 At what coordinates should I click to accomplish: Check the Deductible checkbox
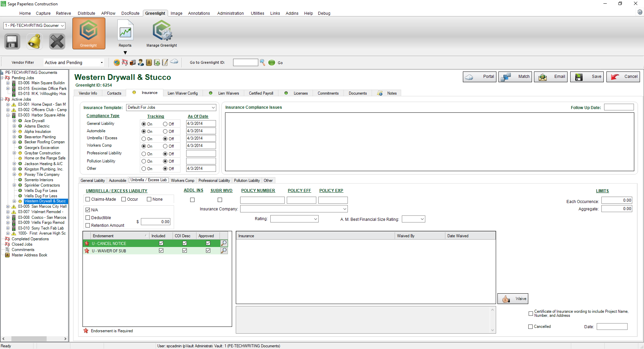tap(88, 218)
